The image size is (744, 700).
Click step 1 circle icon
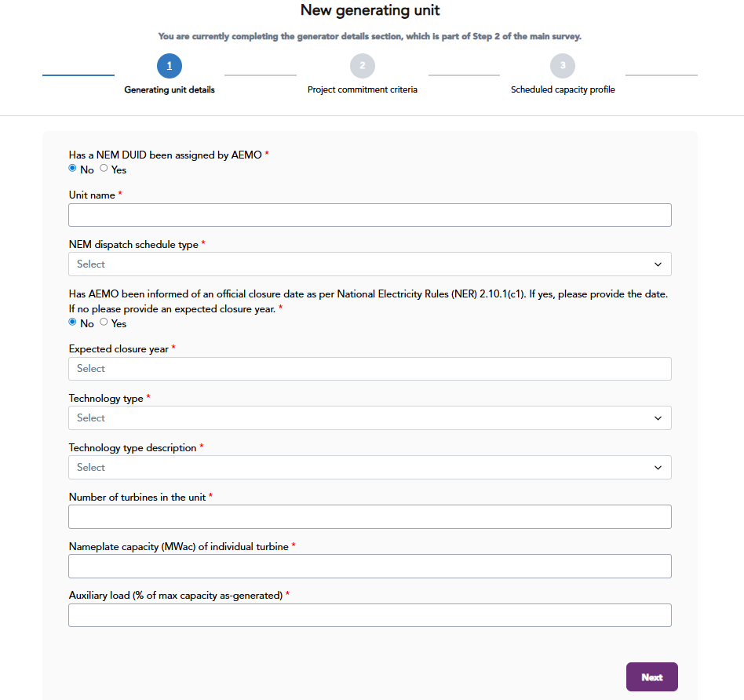(170, 66)
